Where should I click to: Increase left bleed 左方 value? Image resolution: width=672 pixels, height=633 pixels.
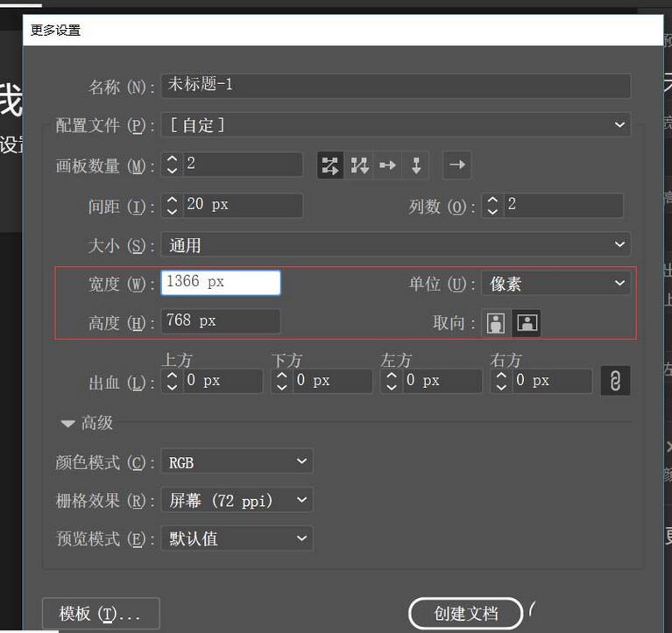tap(392, 376)
